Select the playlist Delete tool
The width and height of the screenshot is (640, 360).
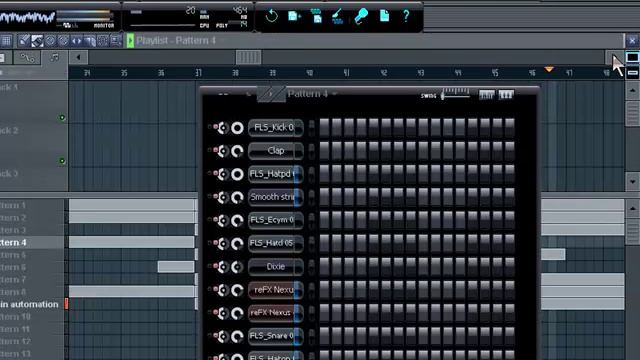[x=50, y=40]
